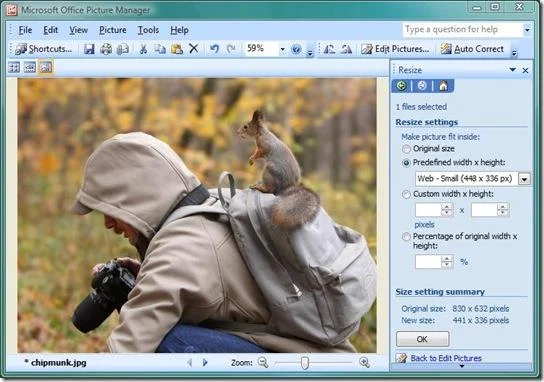Switch to Thumbnail view
The width and height of the screenshot is (544, 382).
[x=14, y=67]
